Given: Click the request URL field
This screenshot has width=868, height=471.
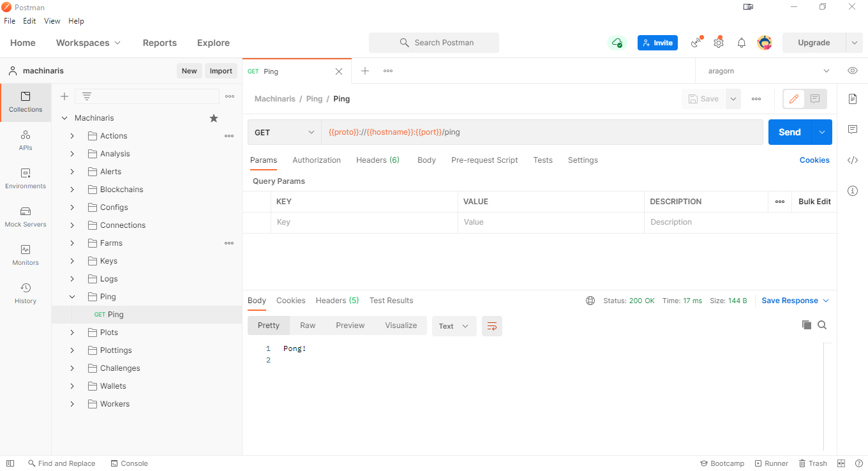Looking at the screenshot, I should [542, 132].
